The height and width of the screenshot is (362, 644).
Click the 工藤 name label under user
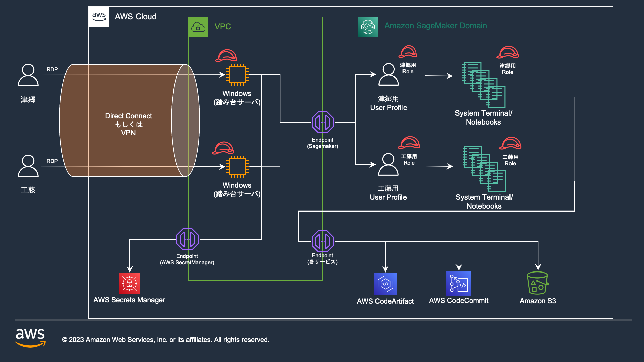28,190
